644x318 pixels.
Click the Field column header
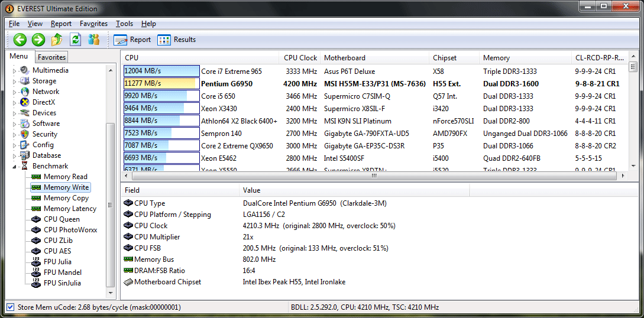tap(180, 190)
